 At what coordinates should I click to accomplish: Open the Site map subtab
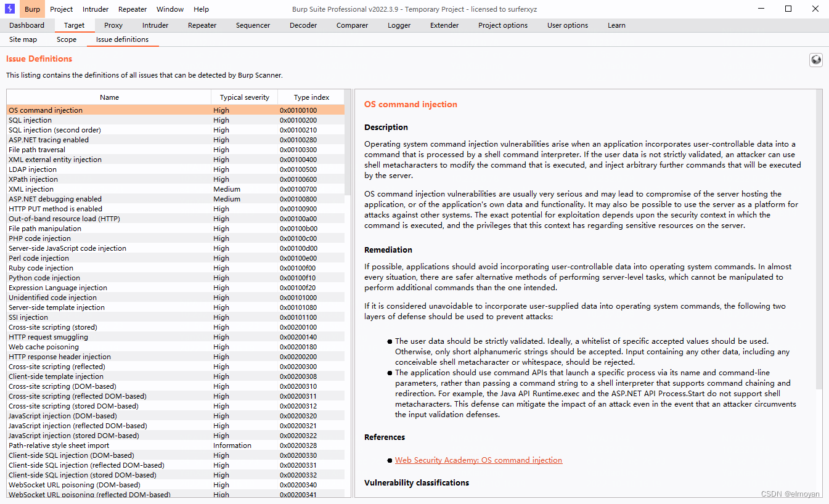pos(23,39)
